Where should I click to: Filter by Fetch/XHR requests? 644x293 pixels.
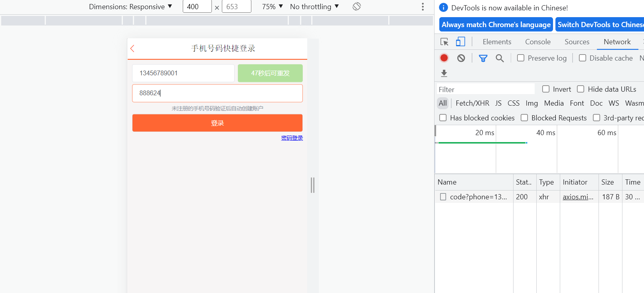coord(472,103)
